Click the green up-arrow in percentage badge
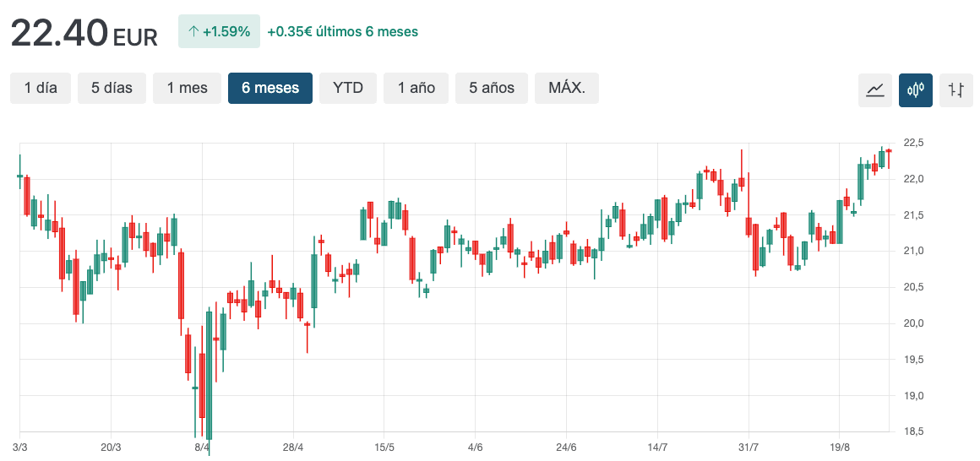Image resolution: width=980 pixels, height=461 pixels. [x=193, y=32]
